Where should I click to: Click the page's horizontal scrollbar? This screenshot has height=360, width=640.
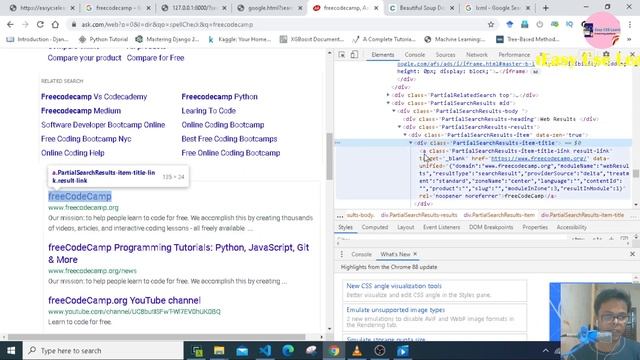(157, 337)
